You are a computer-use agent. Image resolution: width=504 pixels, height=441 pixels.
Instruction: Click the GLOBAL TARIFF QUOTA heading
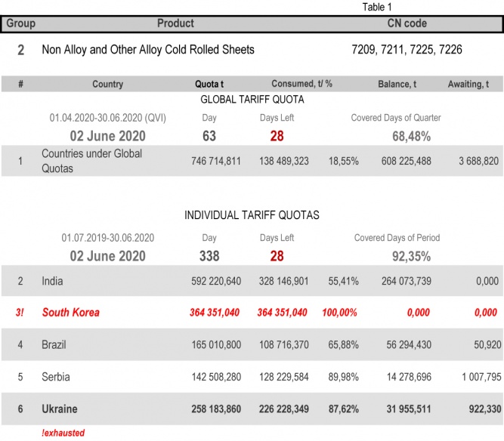coord(252,100)
